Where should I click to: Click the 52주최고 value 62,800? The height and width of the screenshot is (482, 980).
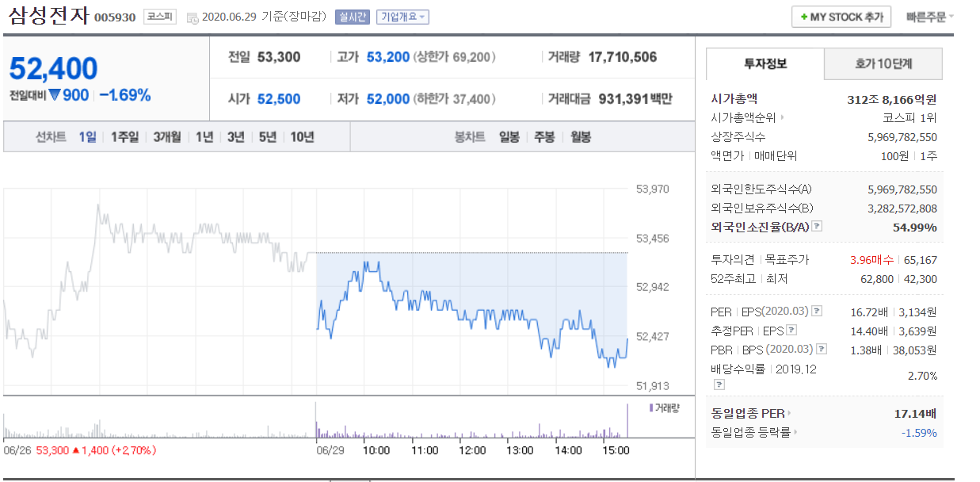(878, 279)
